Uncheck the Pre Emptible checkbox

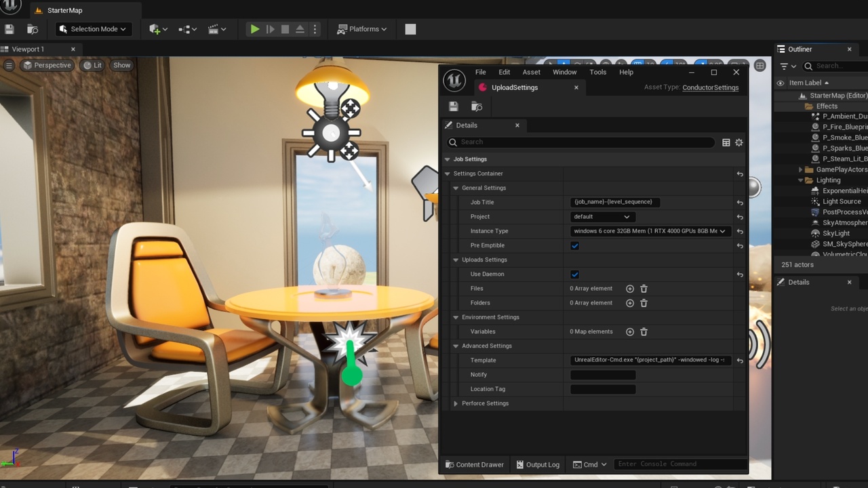(x=575, y=245)
